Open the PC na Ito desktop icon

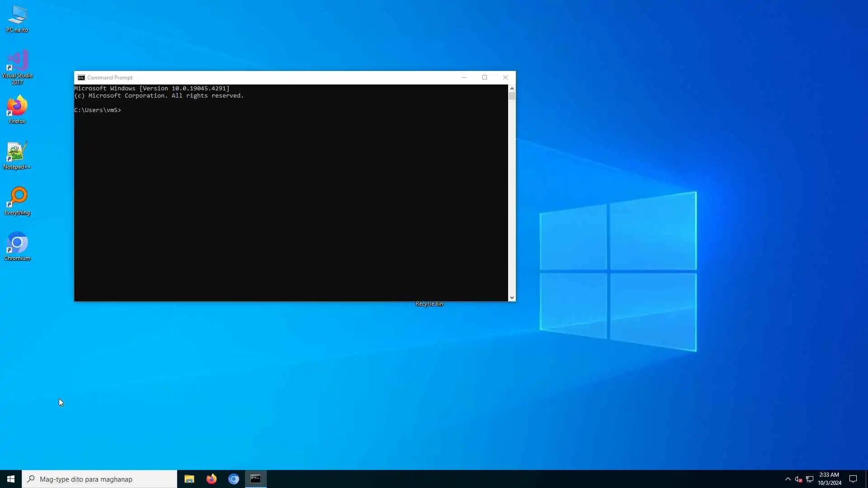(17, 19)
